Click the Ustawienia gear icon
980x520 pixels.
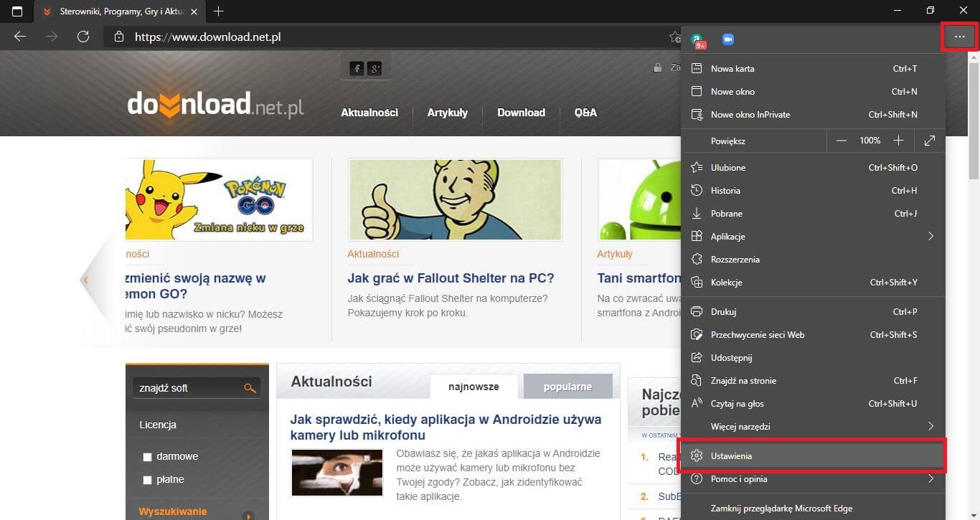[x=696, y=455]
